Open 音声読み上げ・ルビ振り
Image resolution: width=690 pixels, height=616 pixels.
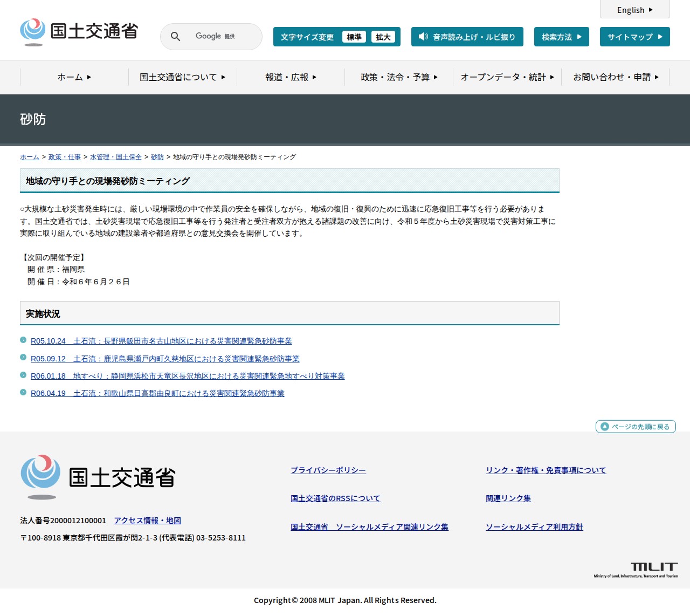click(467, 37)
